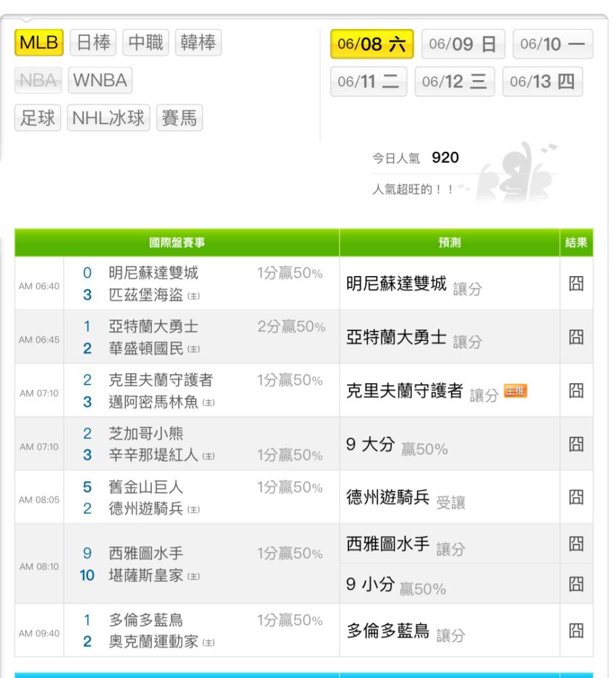
Task: Select the MLB league tab
Action: (39, 42)
